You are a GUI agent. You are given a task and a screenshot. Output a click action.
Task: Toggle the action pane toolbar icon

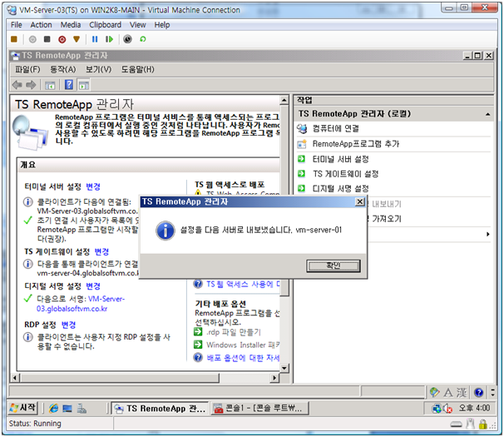83,85
